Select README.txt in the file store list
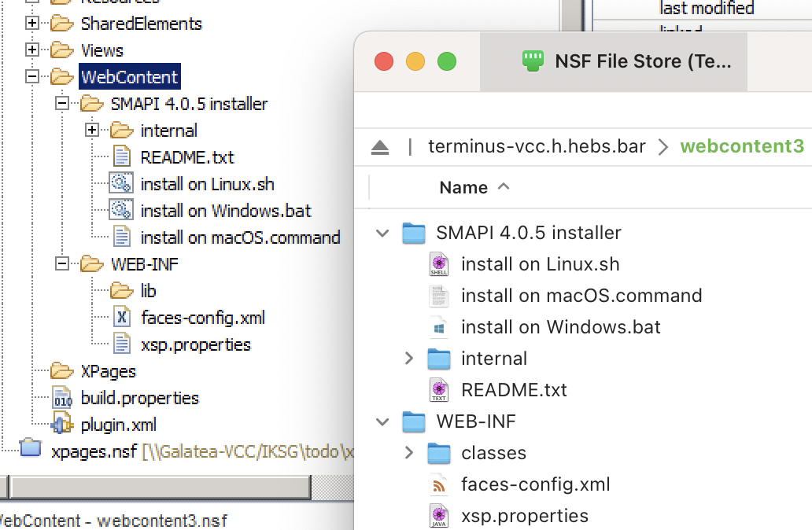The width and height of the screenshot is (812, 530). (x=514, y=390)
